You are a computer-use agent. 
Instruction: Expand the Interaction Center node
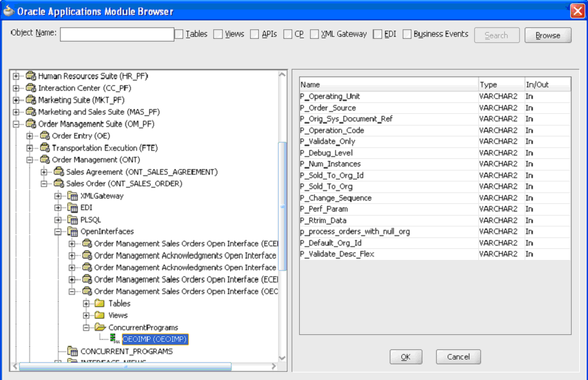(16, 88)
